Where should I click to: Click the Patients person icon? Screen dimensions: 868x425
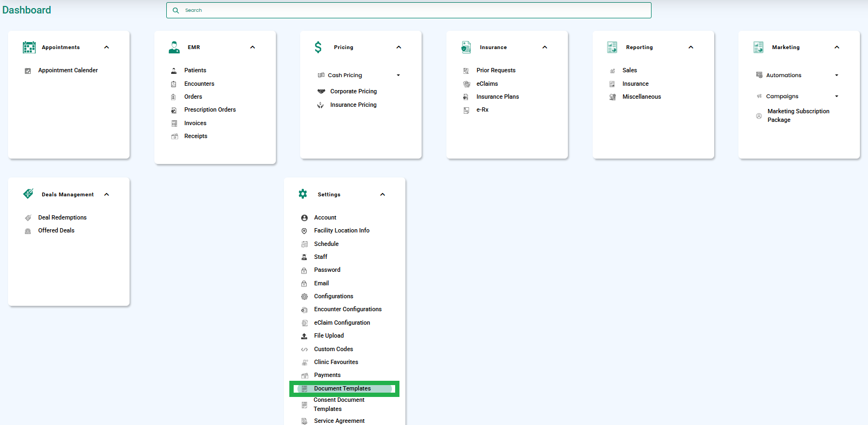coord(174,71)
